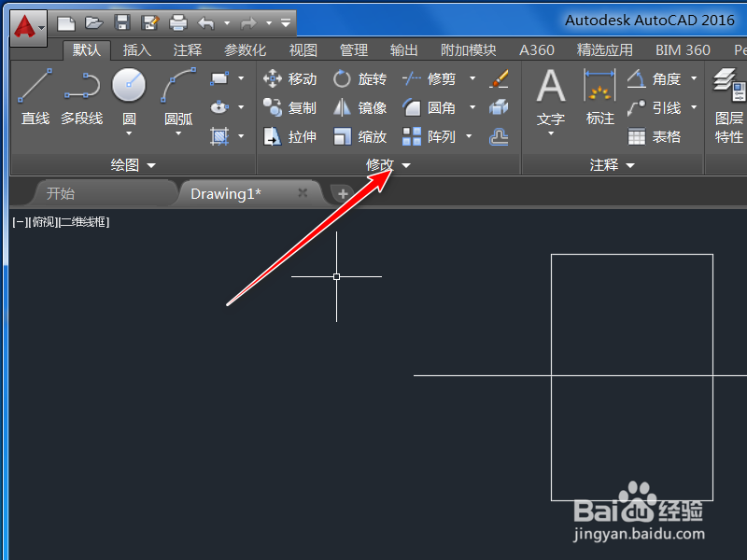The width and height of the screenshot is (747, 560).
Task: Open the redo history dropdown arrow
Action: (269, 22)
